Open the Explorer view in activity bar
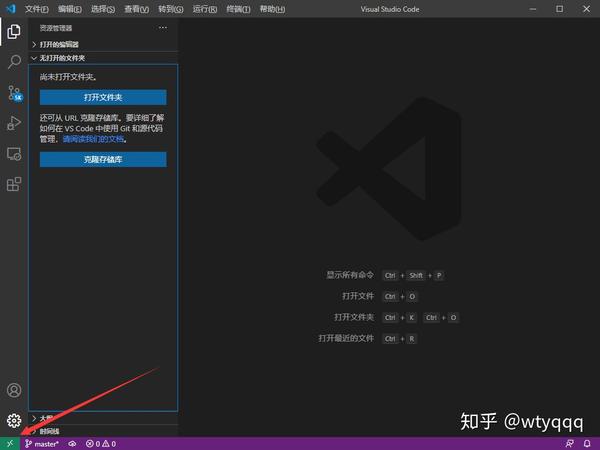Screen dimensions: 600x450 (14, 31)
